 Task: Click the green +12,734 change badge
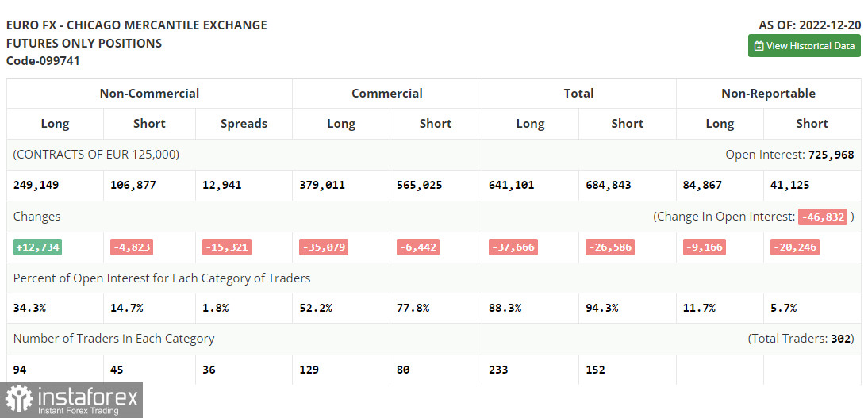tap(37, 247)
